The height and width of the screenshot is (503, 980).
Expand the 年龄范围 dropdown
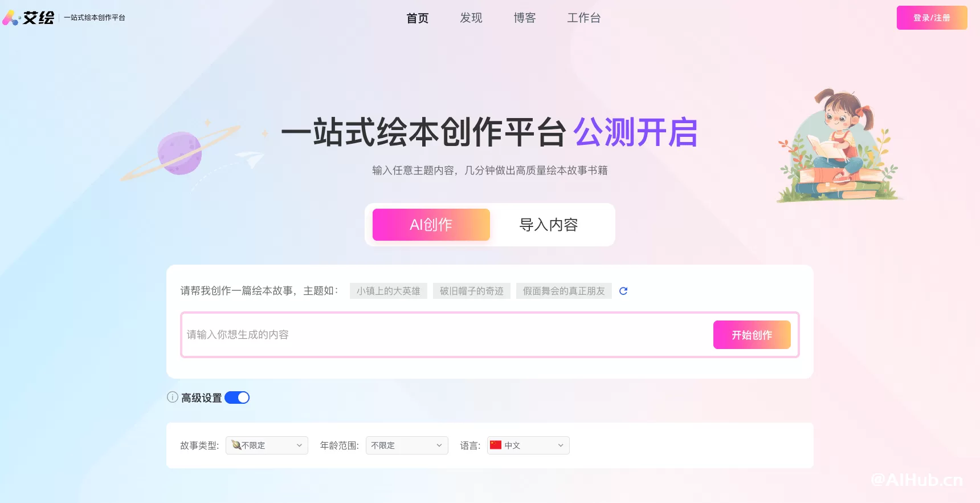click(x=407, y=445)
